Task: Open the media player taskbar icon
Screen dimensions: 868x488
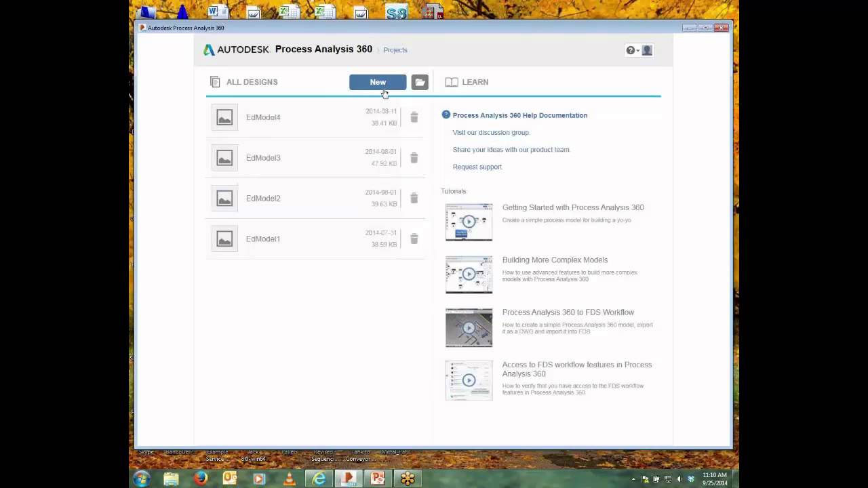Action: 259,479
